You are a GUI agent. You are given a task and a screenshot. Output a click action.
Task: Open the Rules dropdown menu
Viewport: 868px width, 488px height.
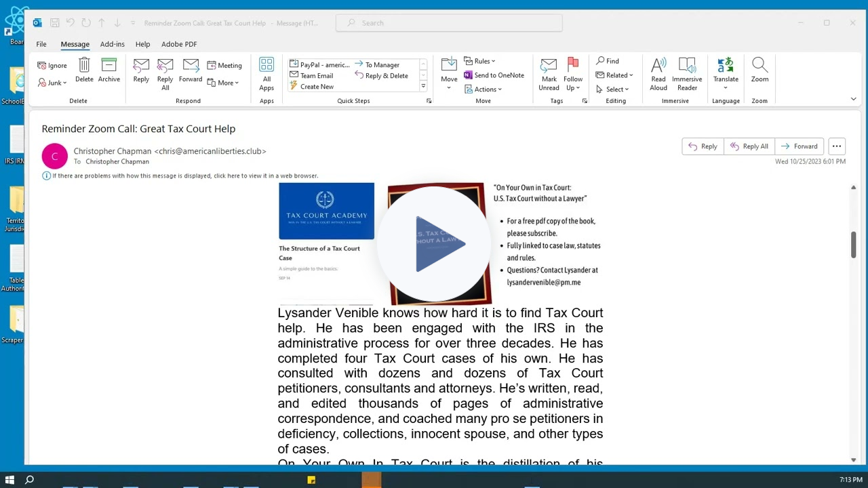pos(480,61)
